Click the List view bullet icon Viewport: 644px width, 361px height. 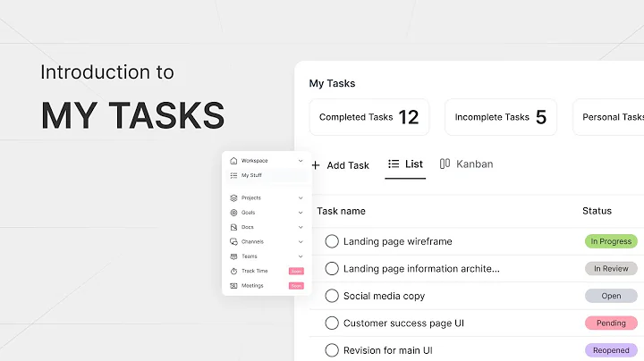[394, 164]
